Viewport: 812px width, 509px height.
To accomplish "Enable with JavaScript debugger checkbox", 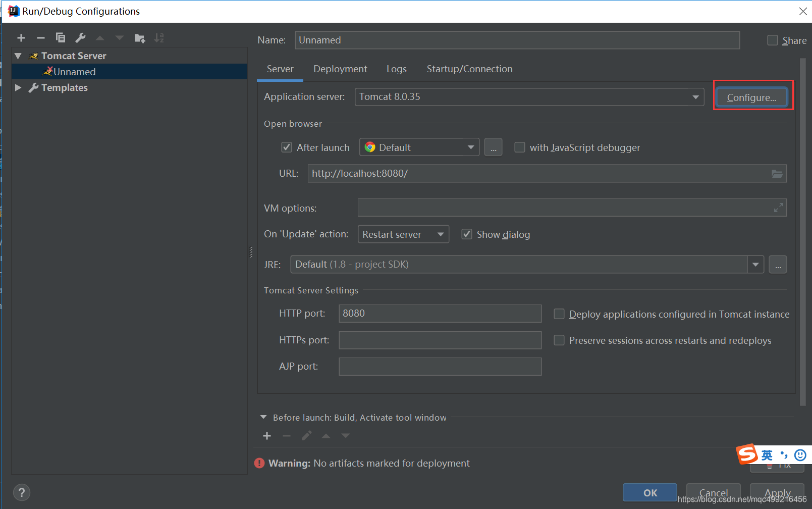I will 519,147.
